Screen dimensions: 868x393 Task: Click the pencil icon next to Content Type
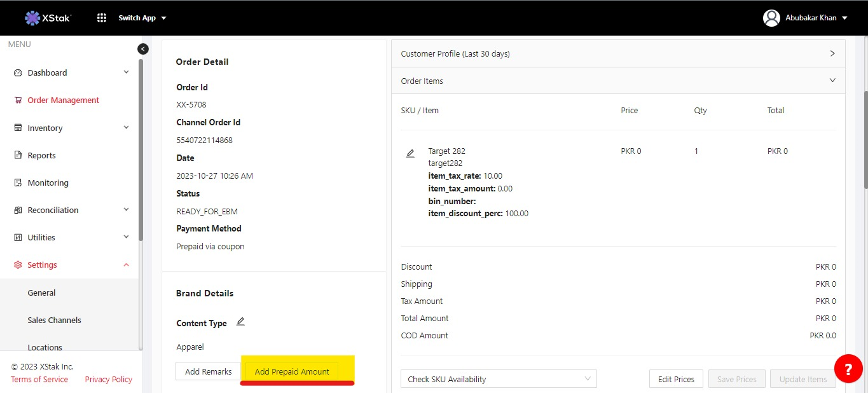(240, 322)
